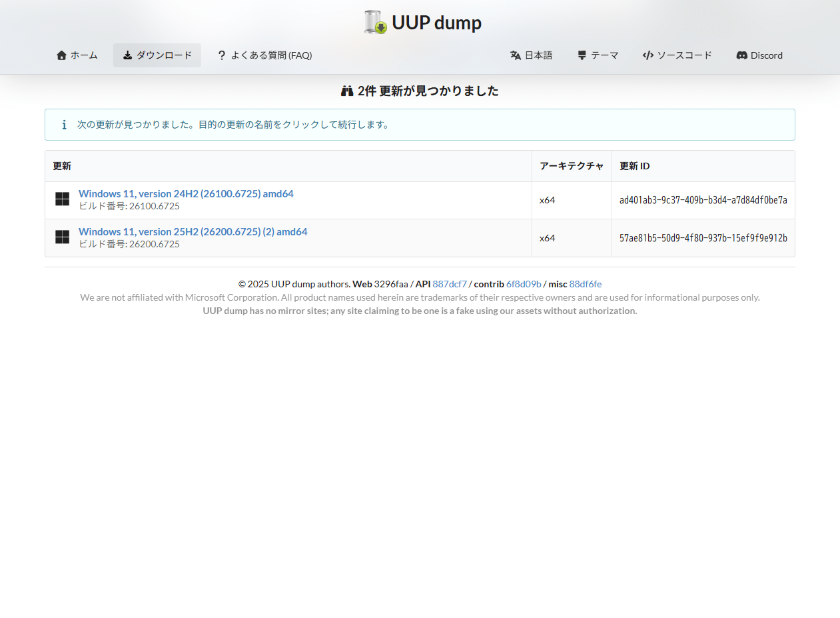Click Windows logo beside 24H2 entry
840x618 pixels.
[x=62, y=199]
